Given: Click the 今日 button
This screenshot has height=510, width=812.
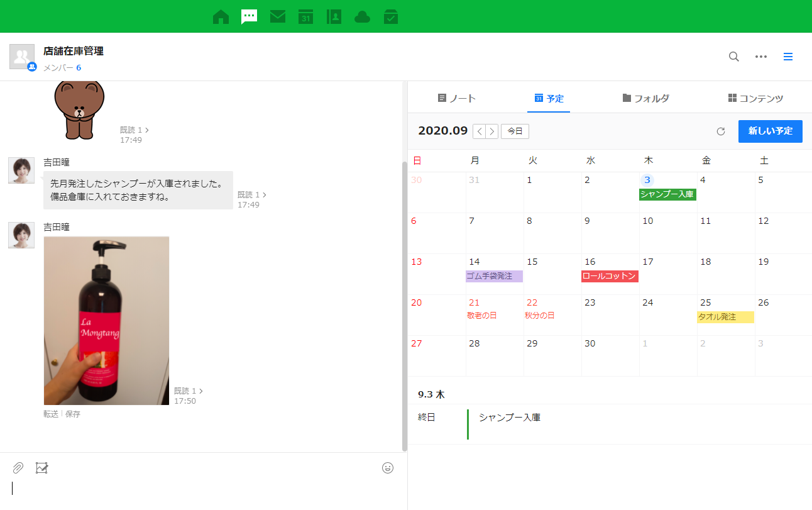Looking at the screenshot, I should 515,131.
